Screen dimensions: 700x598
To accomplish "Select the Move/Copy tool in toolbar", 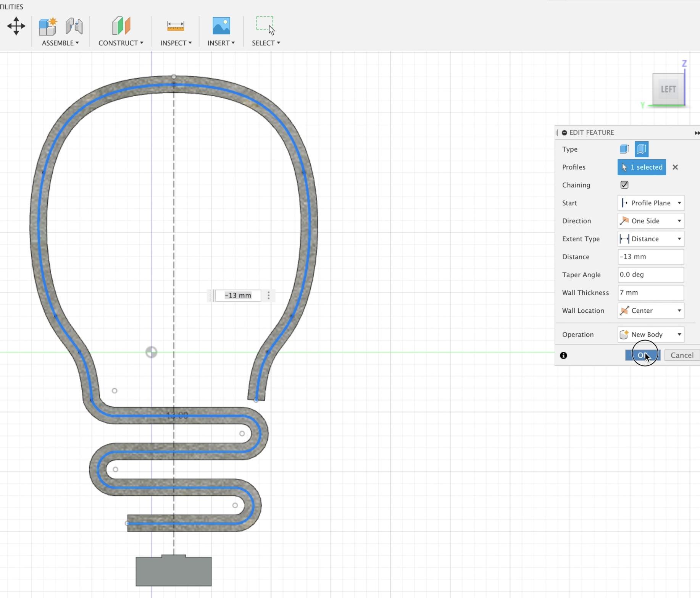I will [16, 27].
